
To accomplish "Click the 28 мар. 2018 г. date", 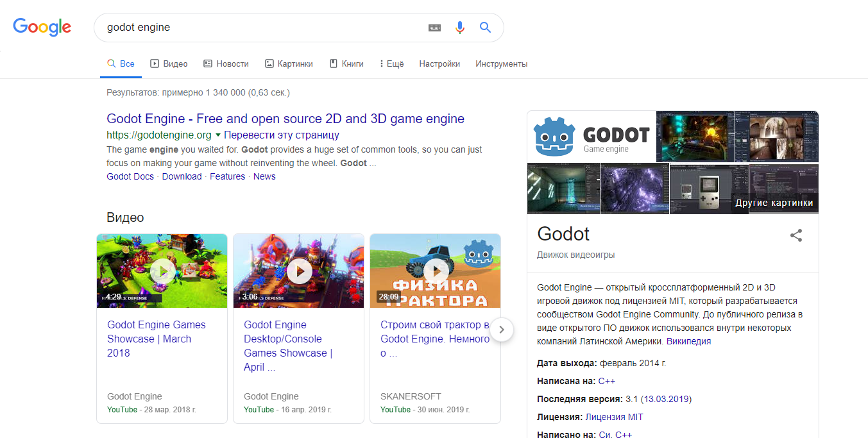I will tap(171, 409).
